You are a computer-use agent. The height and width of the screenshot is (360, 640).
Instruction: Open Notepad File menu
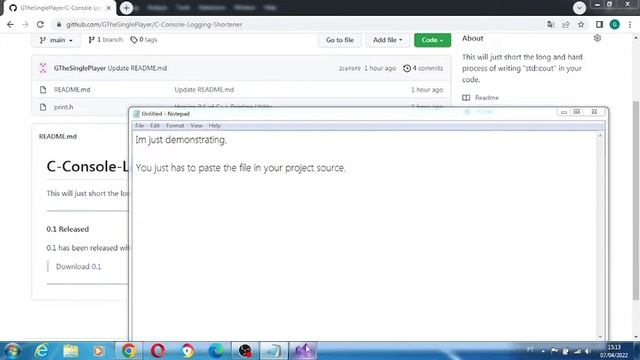point(140,126)
